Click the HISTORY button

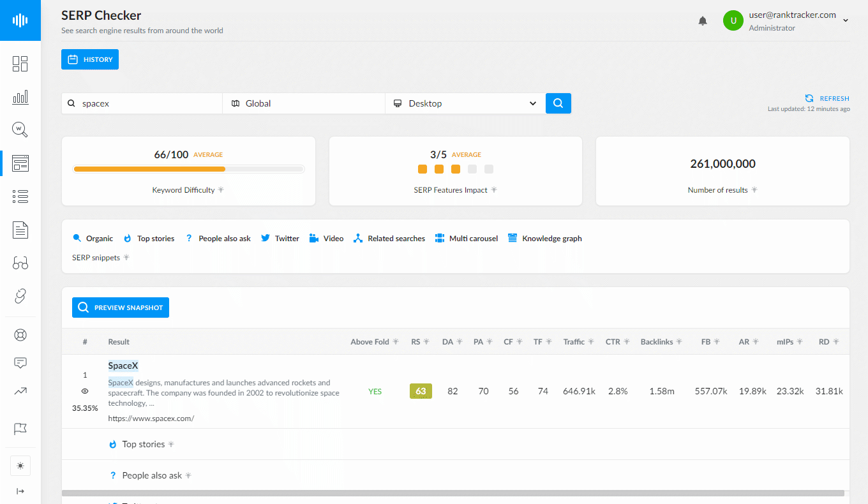[90, 59]
